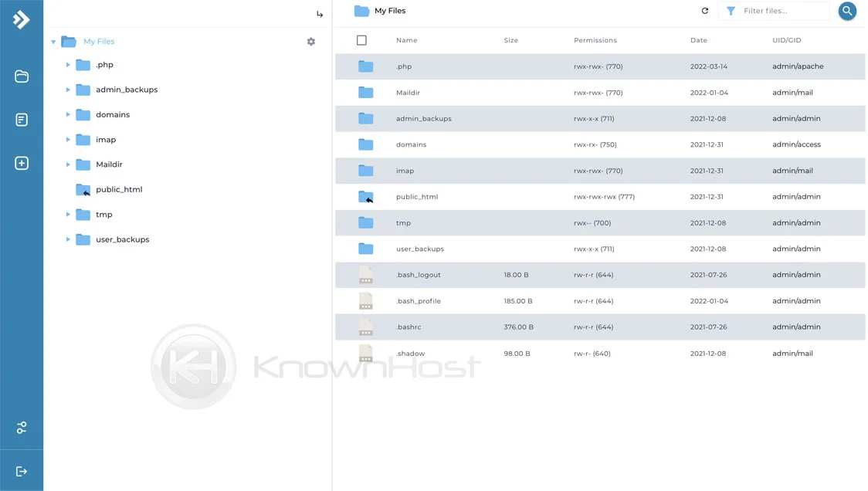This screenshot has height=491, width=868.
Task: Click the logout icon at sidebar bottom
Action: (21, 470)
